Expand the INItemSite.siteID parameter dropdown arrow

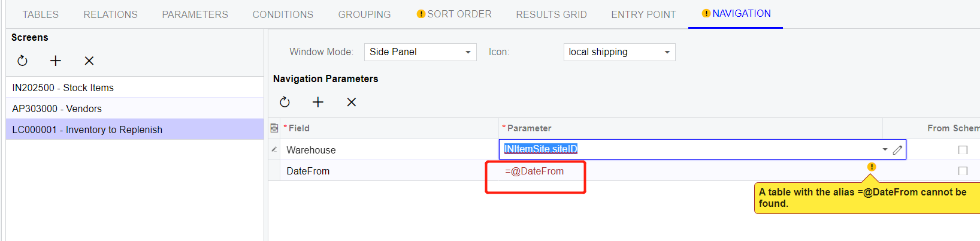pos(885,149)
